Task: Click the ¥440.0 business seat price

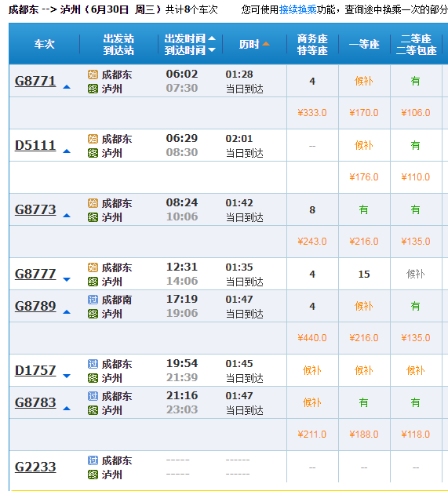Action: [x=312, y=338]
